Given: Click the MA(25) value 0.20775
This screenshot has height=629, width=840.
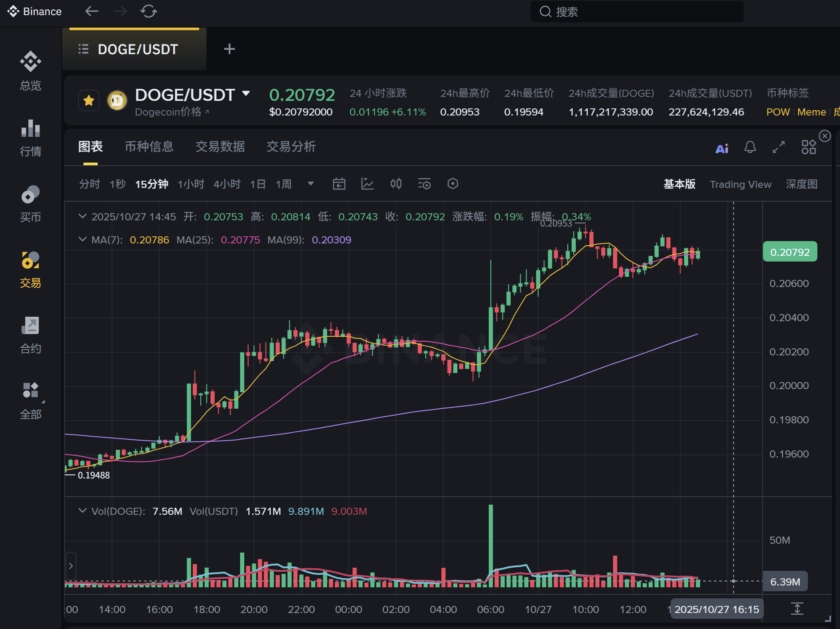Looking at the screenshot, I should (241, 240).
